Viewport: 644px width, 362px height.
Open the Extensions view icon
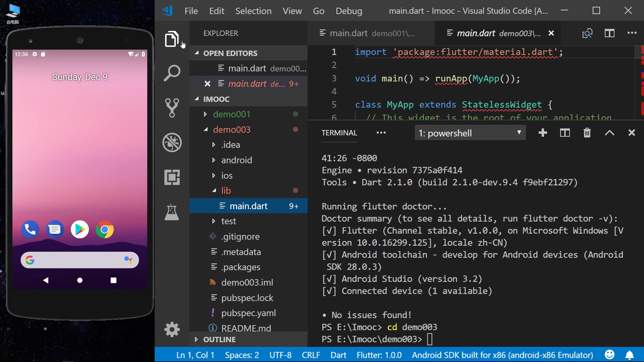(x=172, y=177)
